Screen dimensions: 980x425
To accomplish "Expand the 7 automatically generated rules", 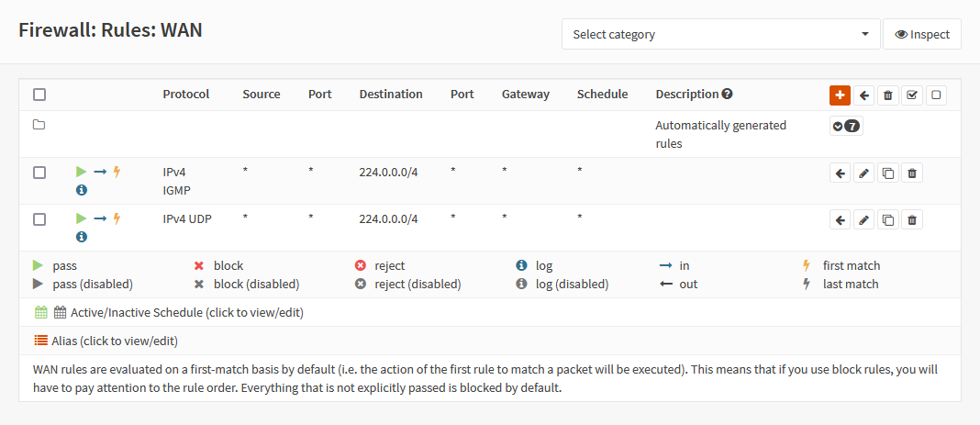I will coord(846,127).
